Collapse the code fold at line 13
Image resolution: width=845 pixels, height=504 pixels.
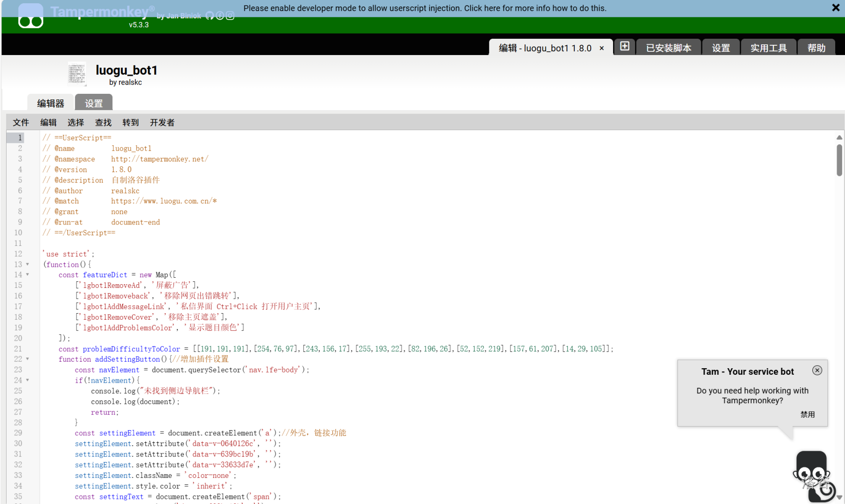click(28, 264)
